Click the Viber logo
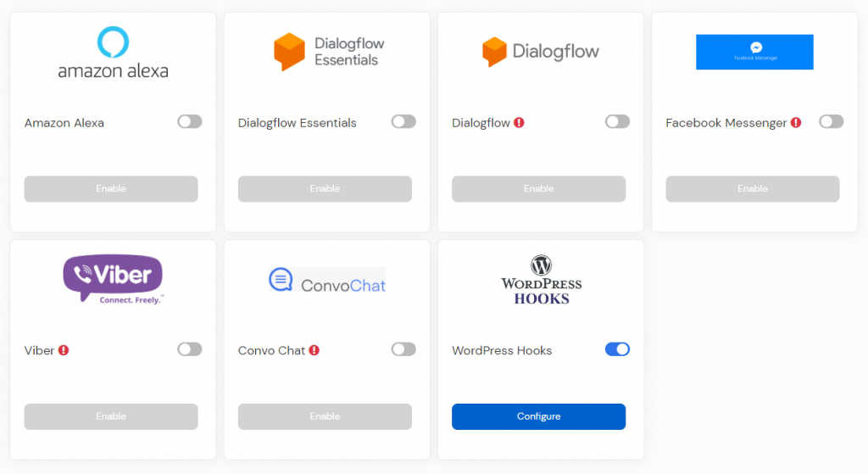Viewport: 868px width, 474px height. pos(113,280)
